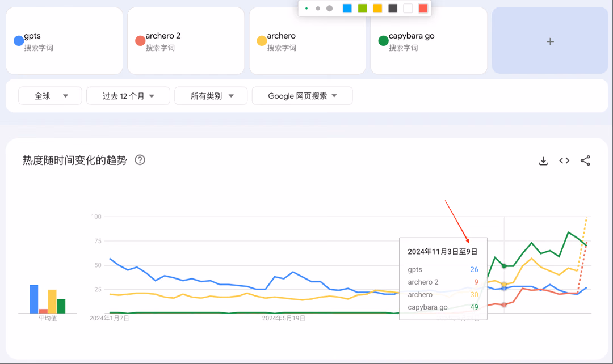Select the largest gray pen size dot

point(330,8)
